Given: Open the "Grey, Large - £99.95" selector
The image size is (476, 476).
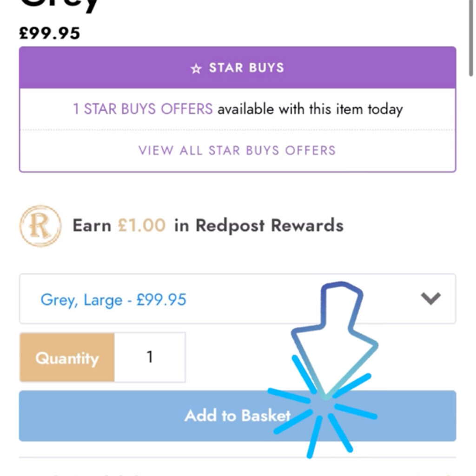Looking at the screenshot, I should coord(113,299).
